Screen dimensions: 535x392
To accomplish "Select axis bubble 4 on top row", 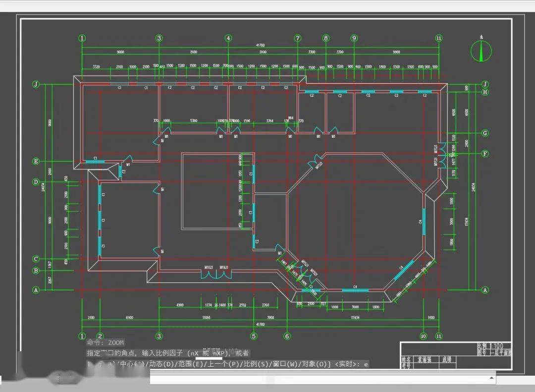I will [228, 38].
